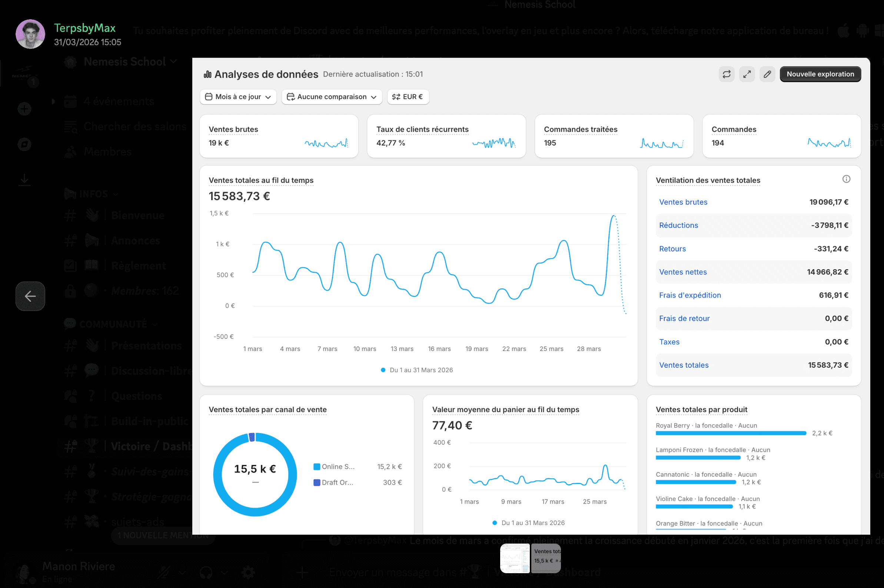Click the bar chart icon beside Analyses de données
This screenshot has width=884, height=588.
(x=207, y=74)
